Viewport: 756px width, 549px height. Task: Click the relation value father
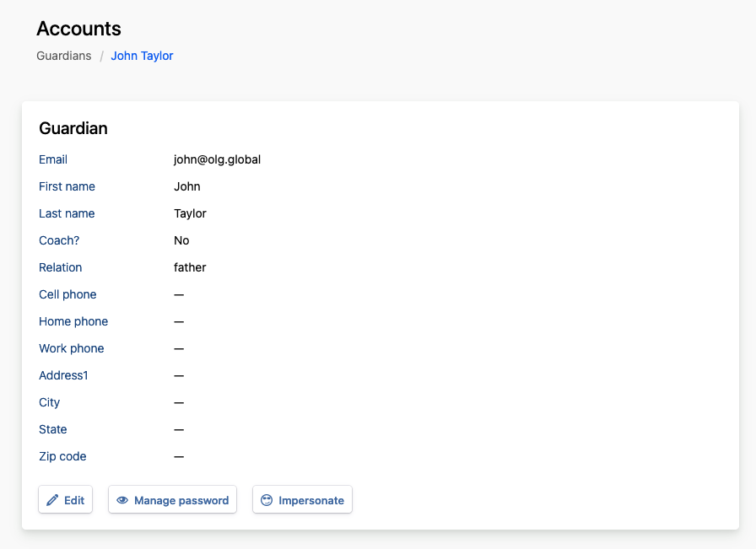(x=190, y=267)
